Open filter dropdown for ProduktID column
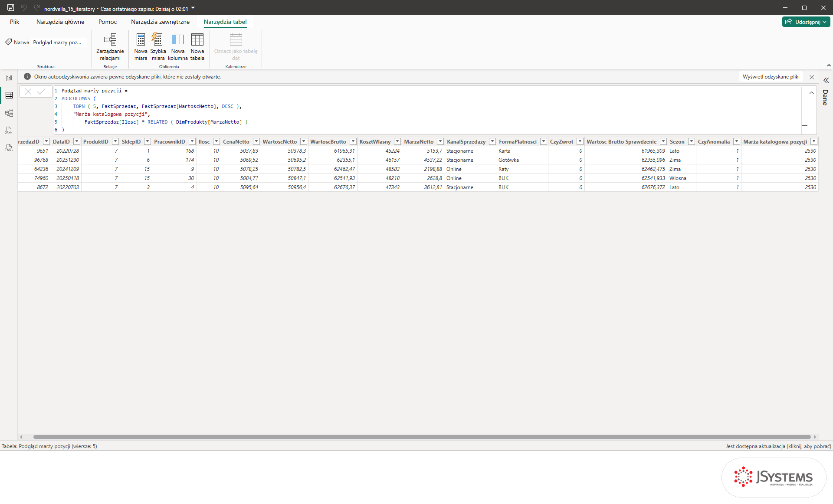Image resolution: width=833 pixels, height=504 pixels. click(115, 141)
